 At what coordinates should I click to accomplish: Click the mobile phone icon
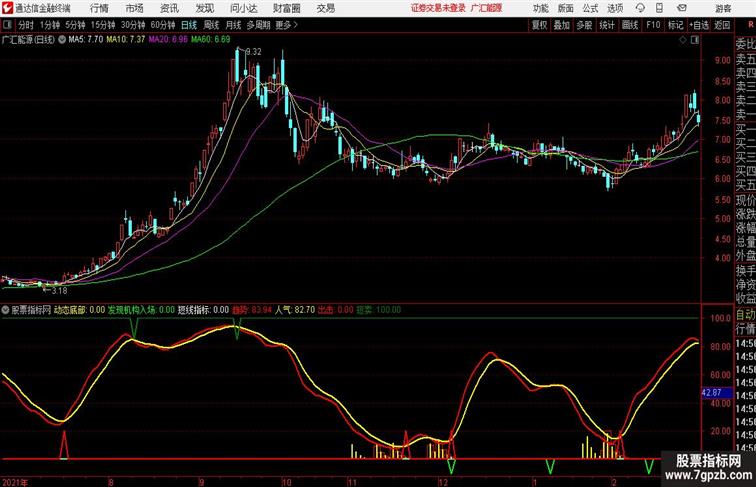coord(660,8)
